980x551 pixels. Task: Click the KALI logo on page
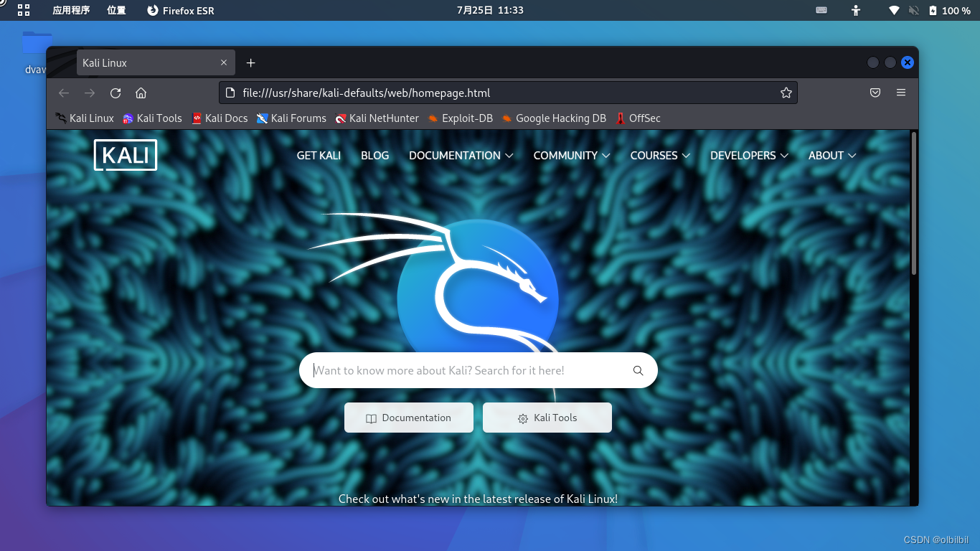(x=126, y=155)
